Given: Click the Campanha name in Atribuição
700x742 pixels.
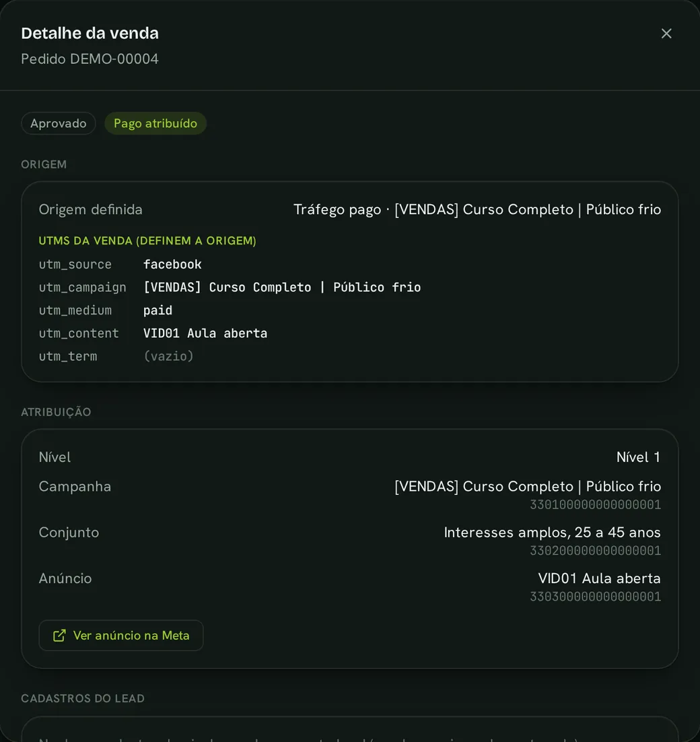Looking at the screenshot, I should [528, 486].
